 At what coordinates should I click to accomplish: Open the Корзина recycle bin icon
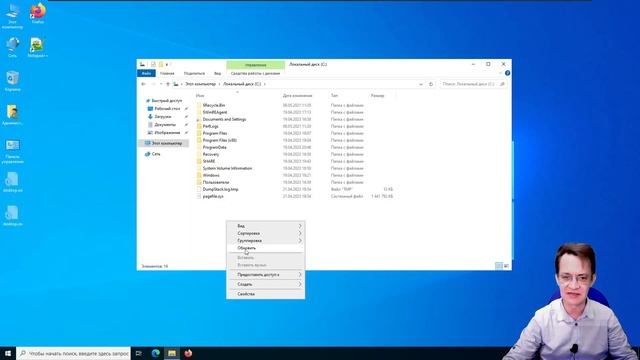(x=13, y=81)
